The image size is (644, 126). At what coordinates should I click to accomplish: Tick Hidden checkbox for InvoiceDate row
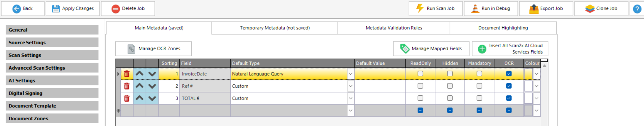[x=450, y=74]
